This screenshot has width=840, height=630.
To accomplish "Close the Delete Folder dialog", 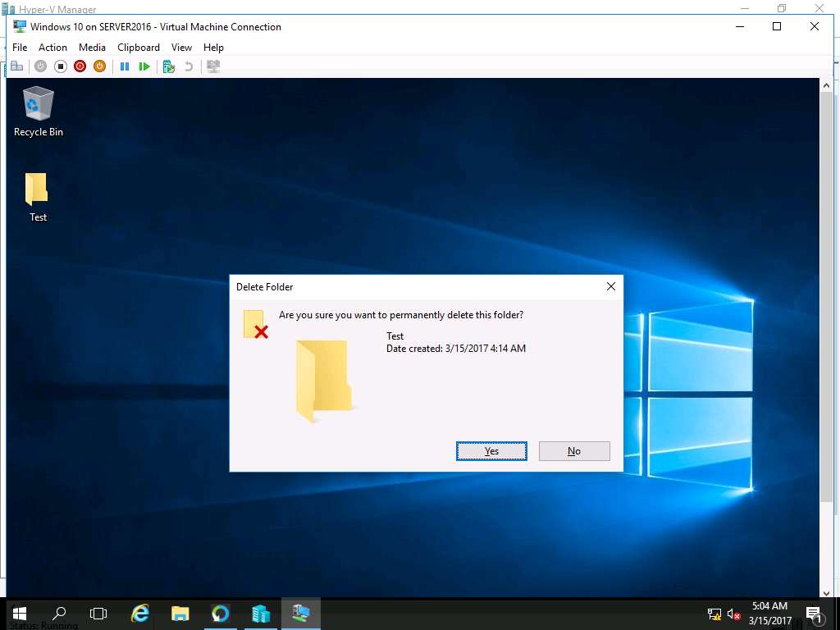I will click(610, 286).
